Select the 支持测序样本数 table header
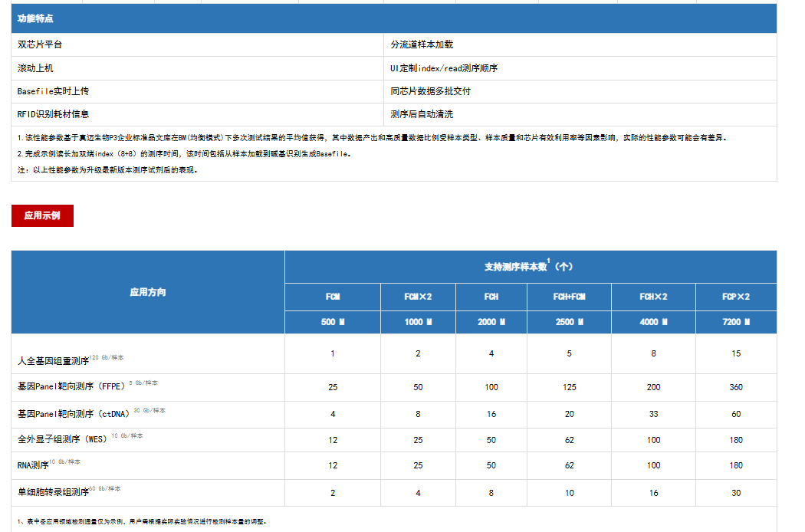 coord(530,267)
